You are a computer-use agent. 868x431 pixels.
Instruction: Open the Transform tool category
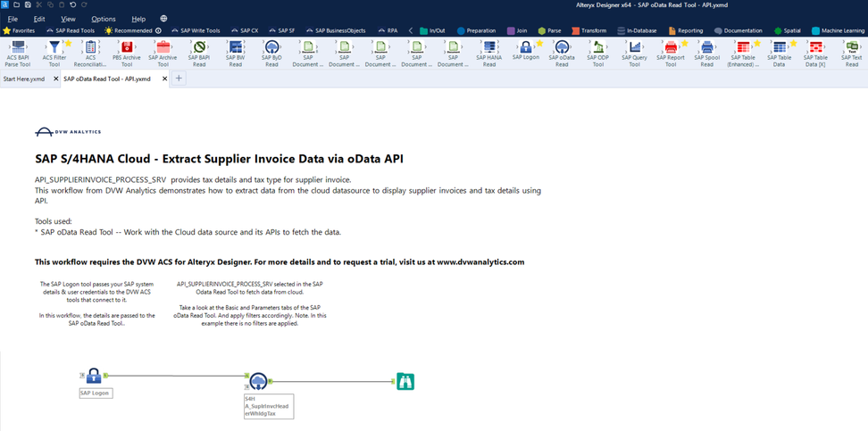tap(589, 30)
